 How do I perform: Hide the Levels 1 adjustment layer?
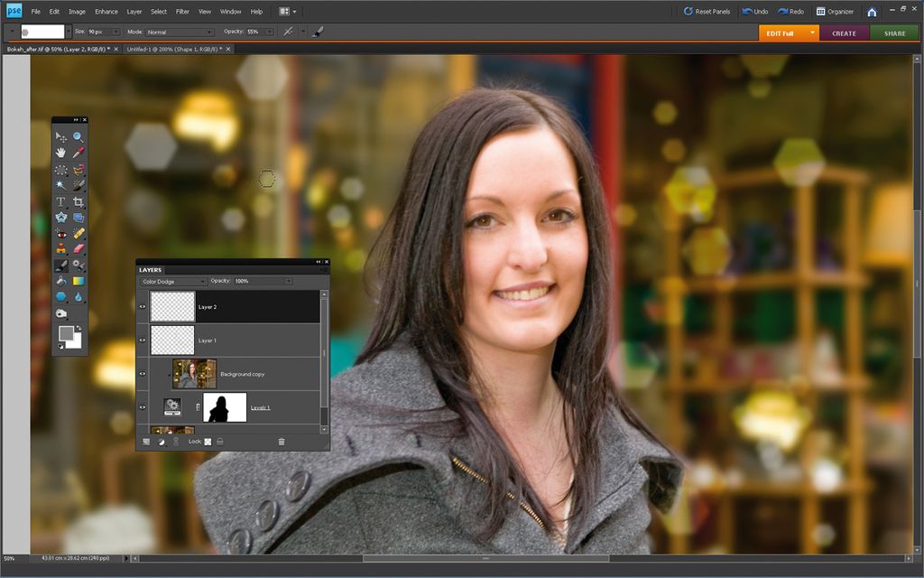tap(143, 407)
